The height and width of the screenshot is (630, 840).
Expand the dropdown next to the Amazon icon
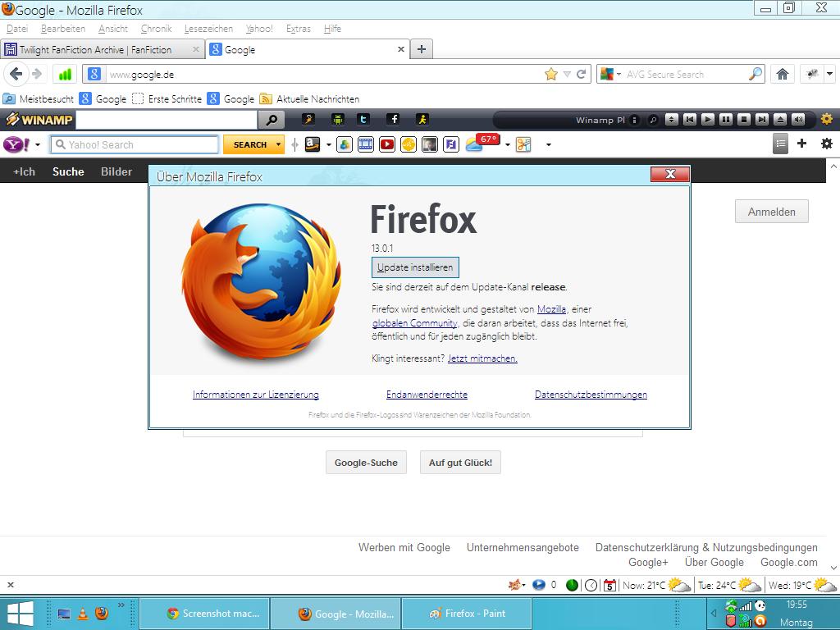point(328,144)
